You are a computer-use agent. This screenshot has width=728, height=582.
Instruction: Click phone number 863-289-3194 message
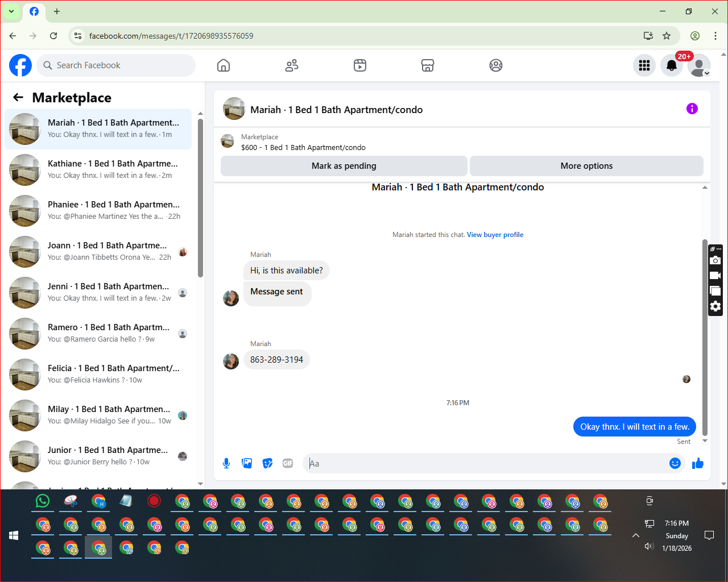tap(276, 360)
